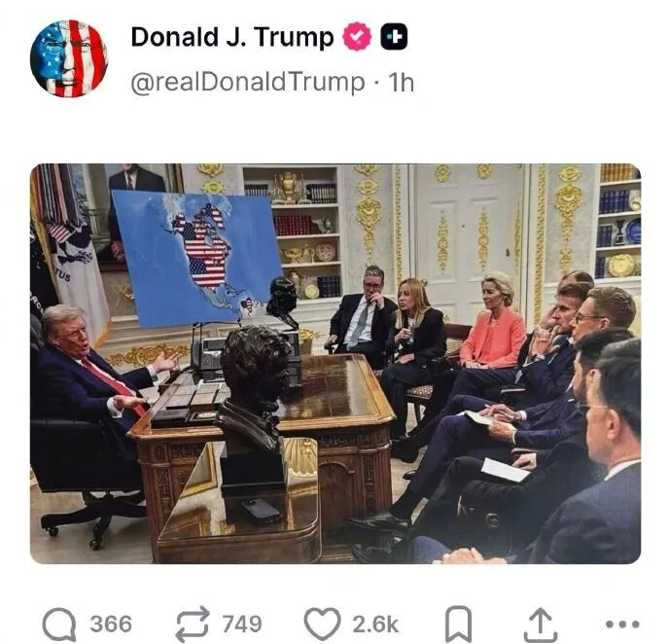The height and width of the screenshot is (644, 668).
Task: Open the @realDonaldTrump handle link
Action: click(x=248, y=82)
